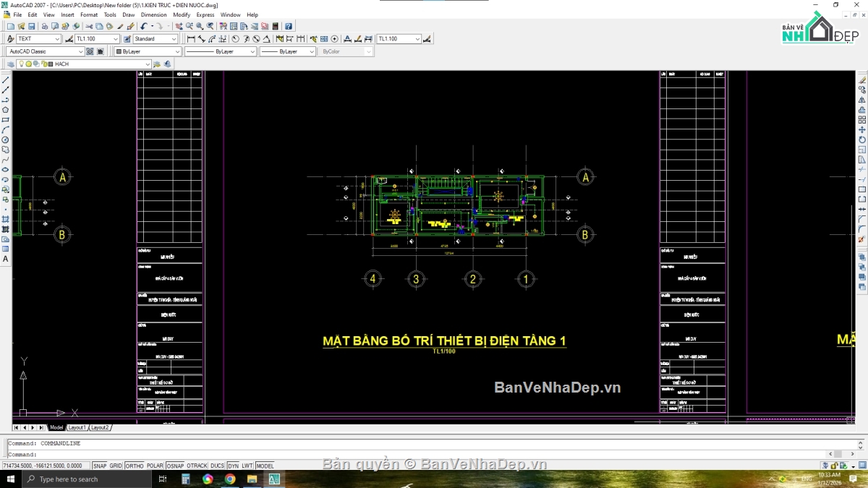Click the coordinates readout in status bar
The height and width of the screenshot is (488, 868).
[x=46, y=466]
